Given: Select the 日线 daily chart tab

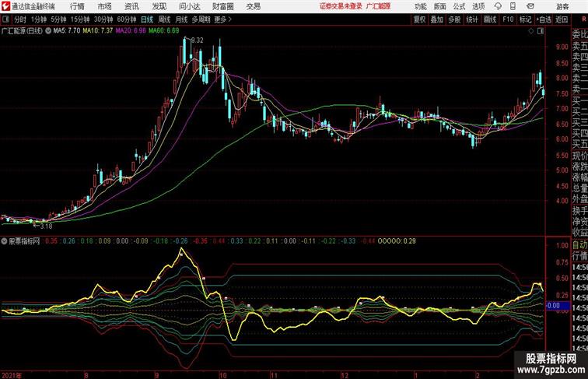Looking at the screenshot, I should (147, 19).
